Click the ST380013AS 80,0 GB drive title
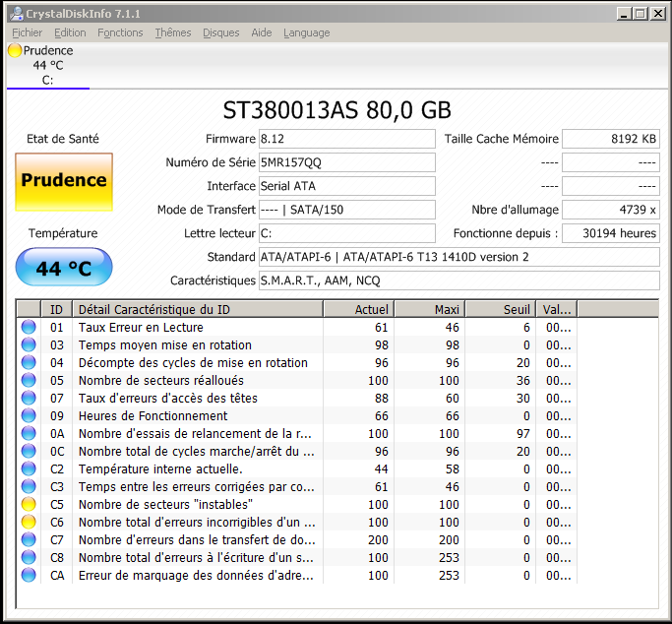 click(336, 110)
